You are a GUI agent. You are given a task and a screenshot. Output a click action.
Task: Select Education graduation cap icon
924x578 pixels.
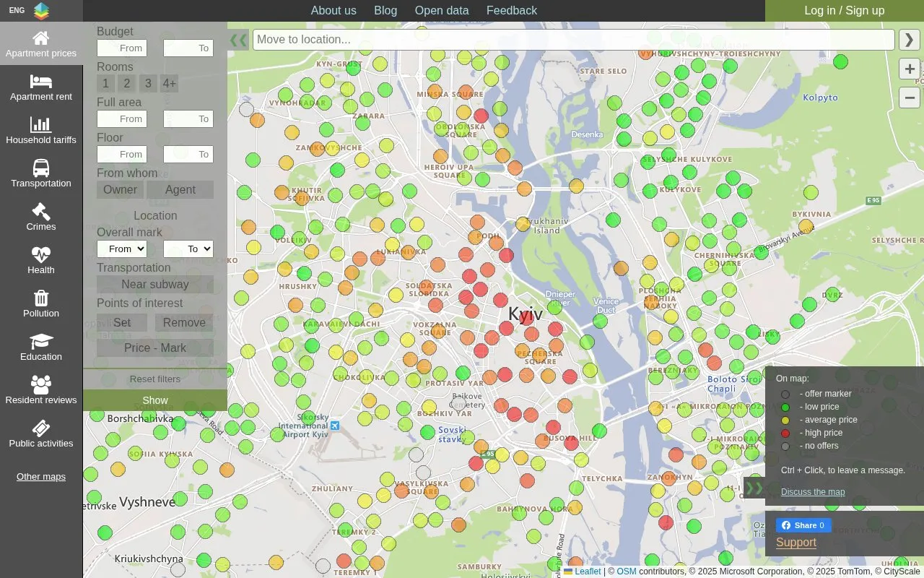coord(41,341)
